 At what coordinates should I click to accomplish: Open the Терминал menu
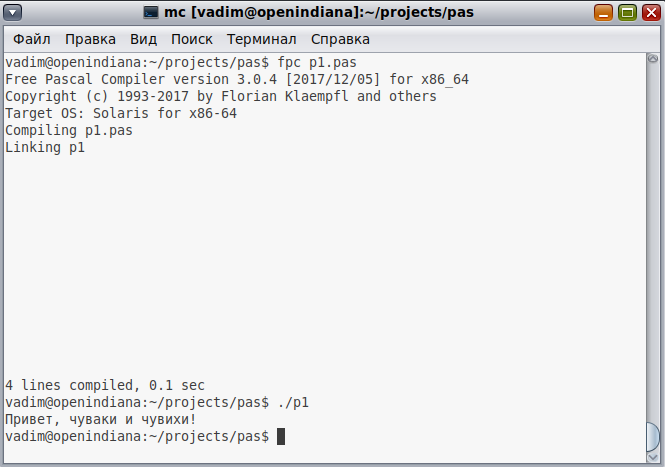[x=261, y=40]
